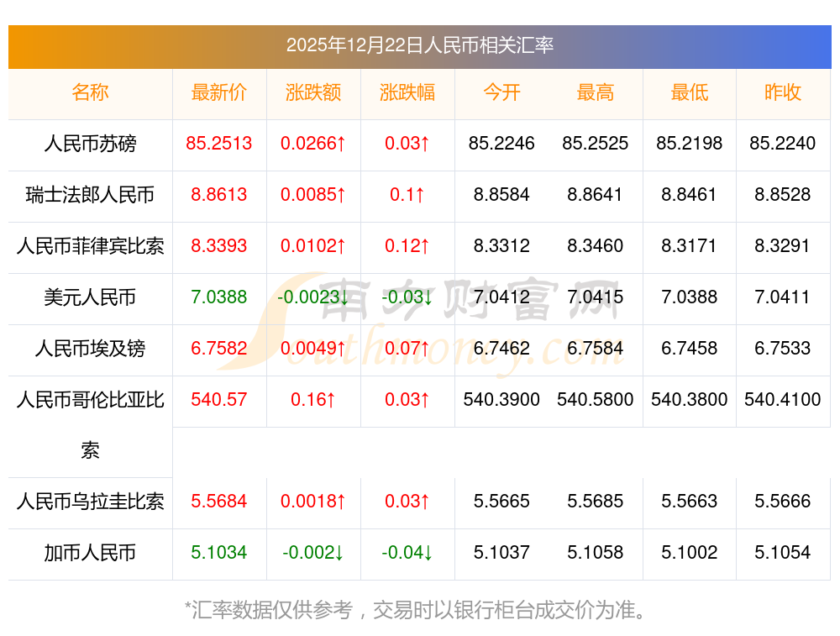The width and height of the screenshot is (840, 636).
Task: Click the green latest price 7.0388
Action: 219,297
